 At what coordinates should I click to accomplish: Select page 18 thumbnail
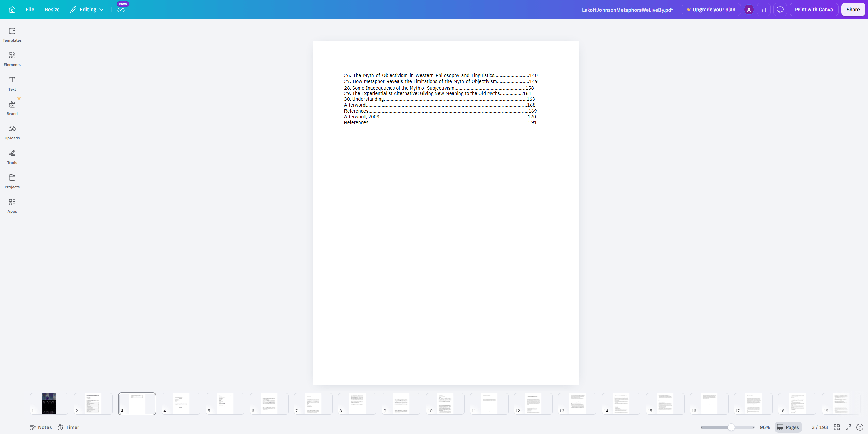click(797, 404)
